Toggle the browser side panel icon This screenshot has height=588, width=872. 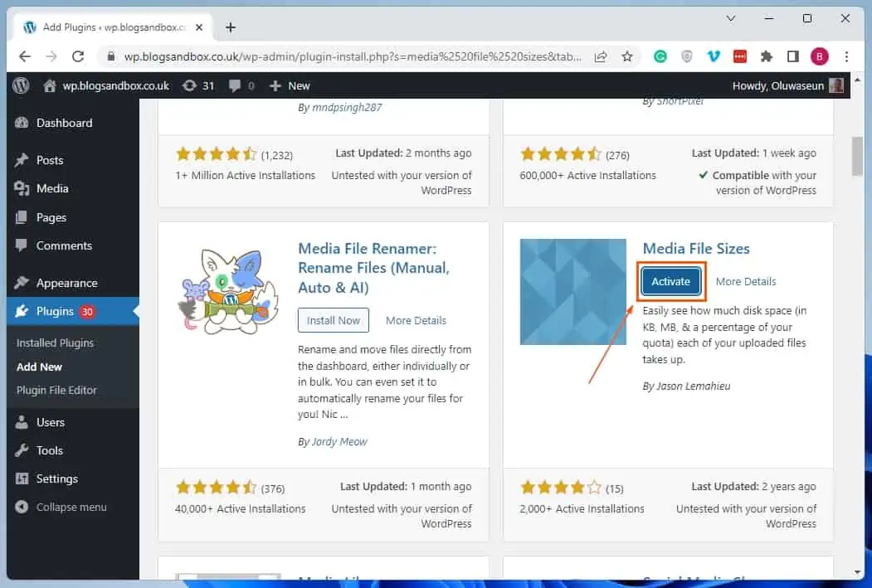[x=793, y=56]
